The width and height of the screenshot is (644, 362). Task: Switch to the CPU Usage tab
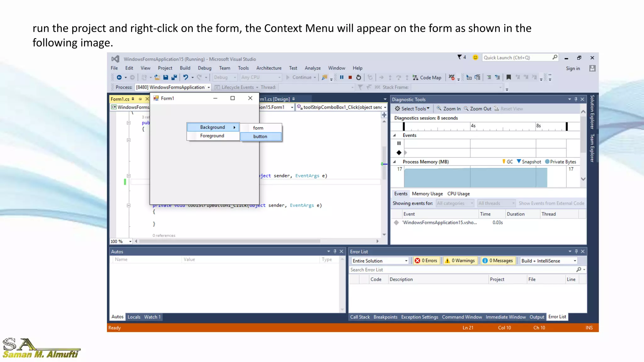[458, 194]
